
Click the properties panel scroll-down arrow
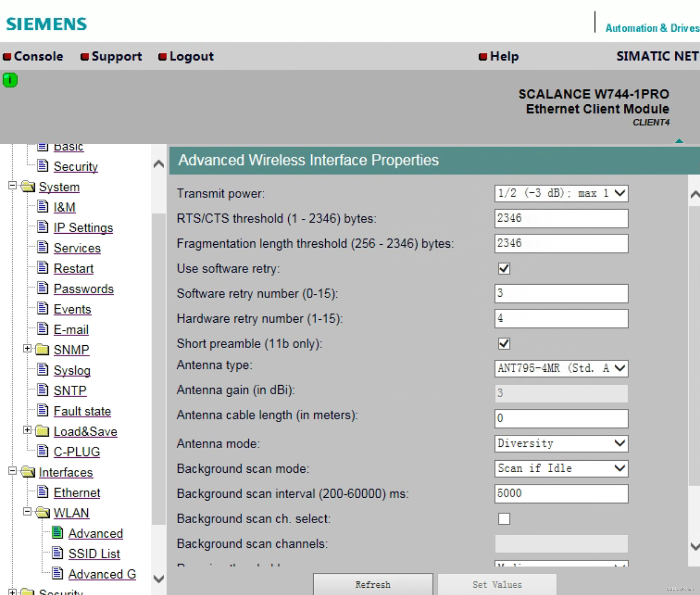click(695, 547)
